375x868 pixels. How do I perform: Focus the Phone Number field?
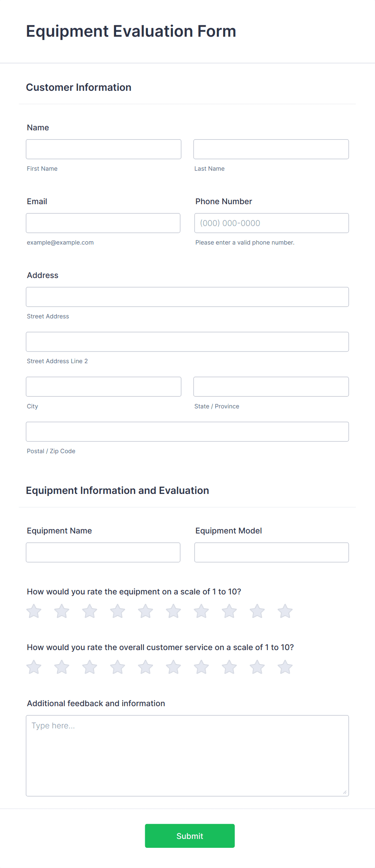(271, 223)
